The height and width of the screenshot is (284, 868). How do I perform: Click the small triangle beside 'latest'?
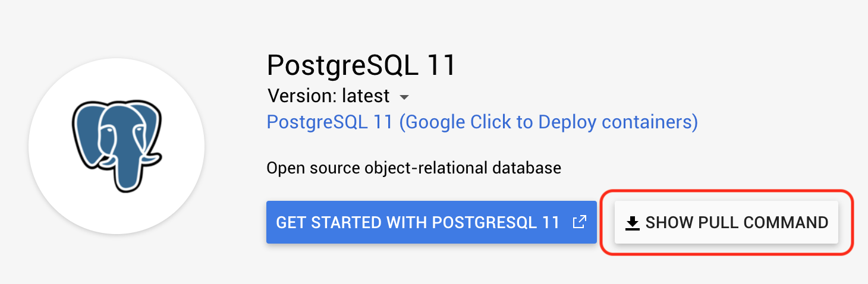tap(404, 97)
